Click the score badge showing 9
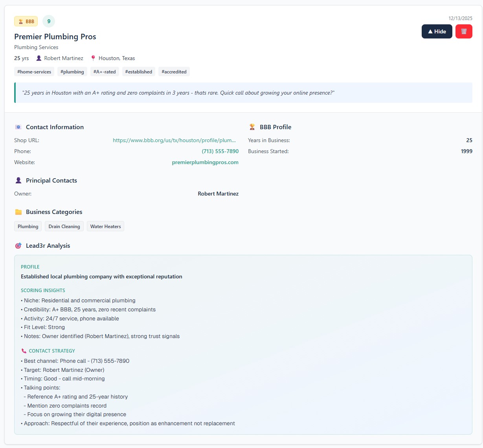Screen dimensions: 483x448 tap(49, 21)
